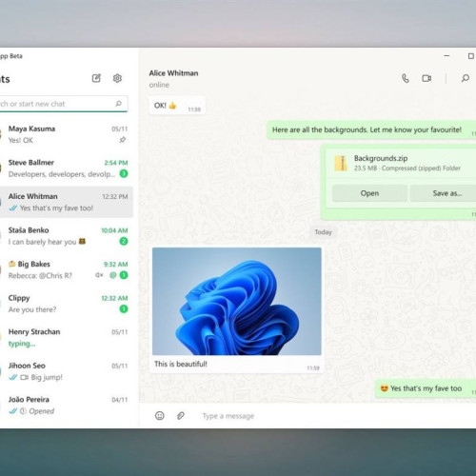Open the emoji picker
The width and height of the screenshot is (476, 476).
coord(160,415)
